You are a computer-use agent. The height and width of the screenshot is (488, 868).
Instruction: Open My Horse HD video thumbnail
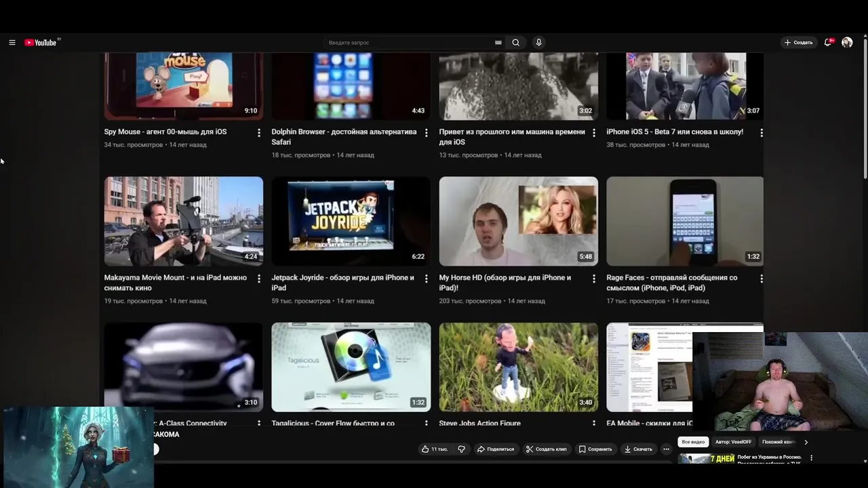pos(518,221)
